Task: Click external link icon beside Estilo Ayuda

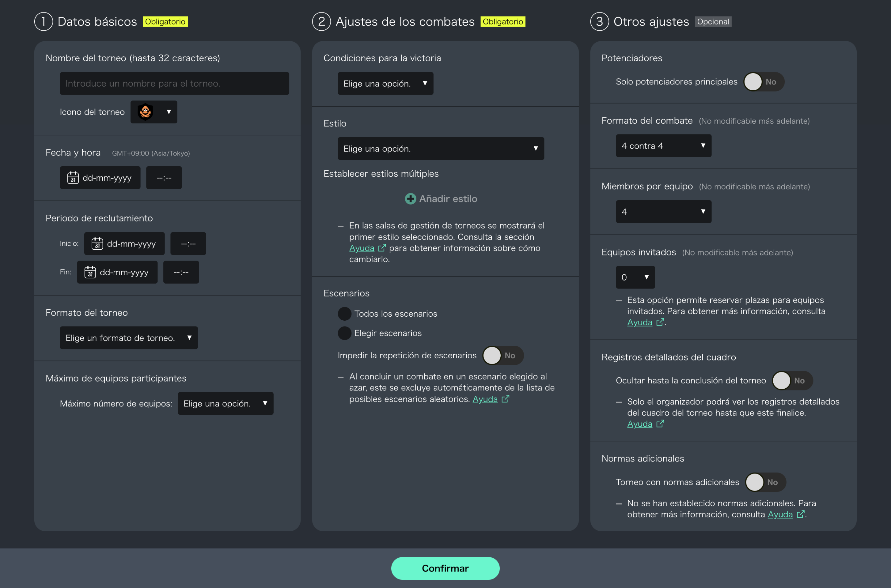Action: 382,248
